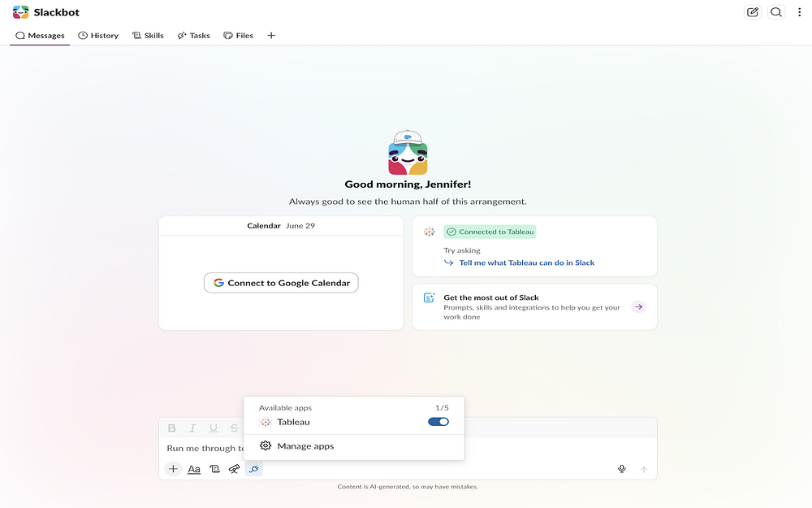The width and height of the screenshot is (812, 508).
Task: Toggle bold formatting in composer
Action: click(x=172, y=428)
